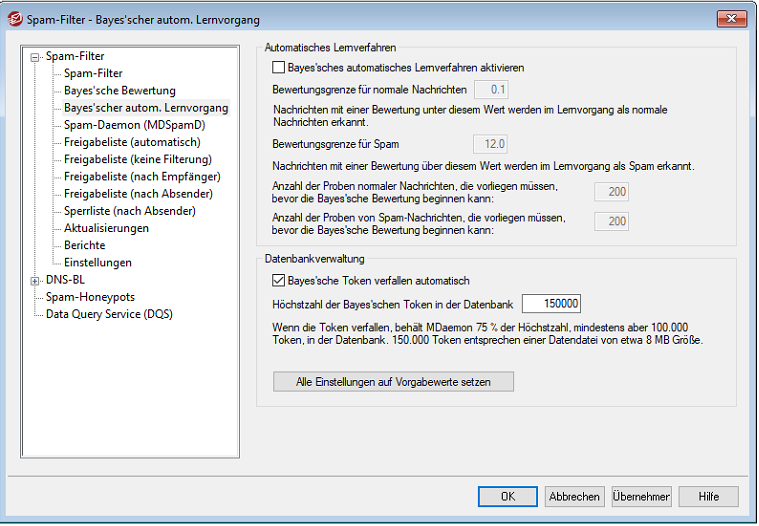Viewport: 759px width, 526px height.
Task: Open Data Query Service (DQS) page
Action: 111,314
